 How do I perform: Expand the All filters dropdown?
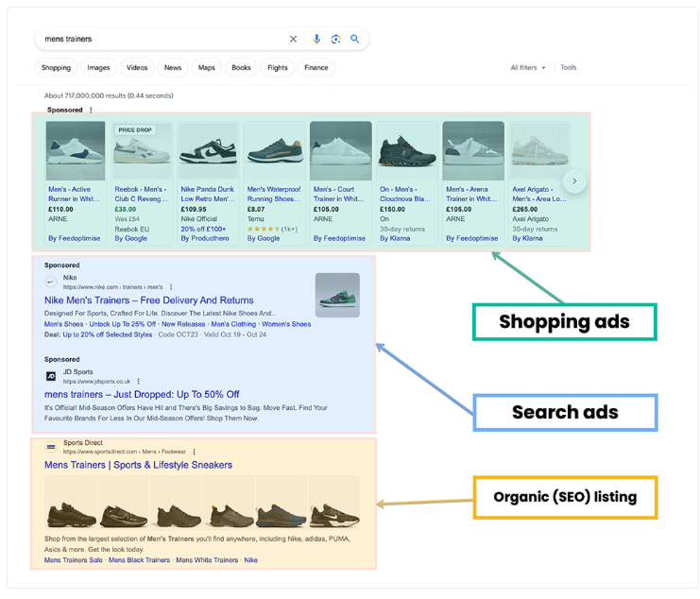click(x=528, y=68)
